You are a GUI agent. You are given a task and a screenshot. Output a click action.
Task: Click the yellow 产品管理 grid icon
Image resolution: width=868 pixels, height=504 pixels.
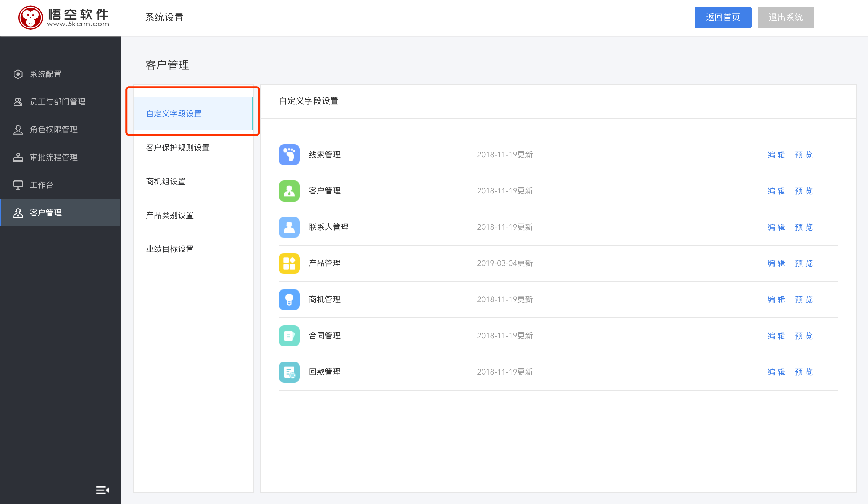(x=289, y=263)
